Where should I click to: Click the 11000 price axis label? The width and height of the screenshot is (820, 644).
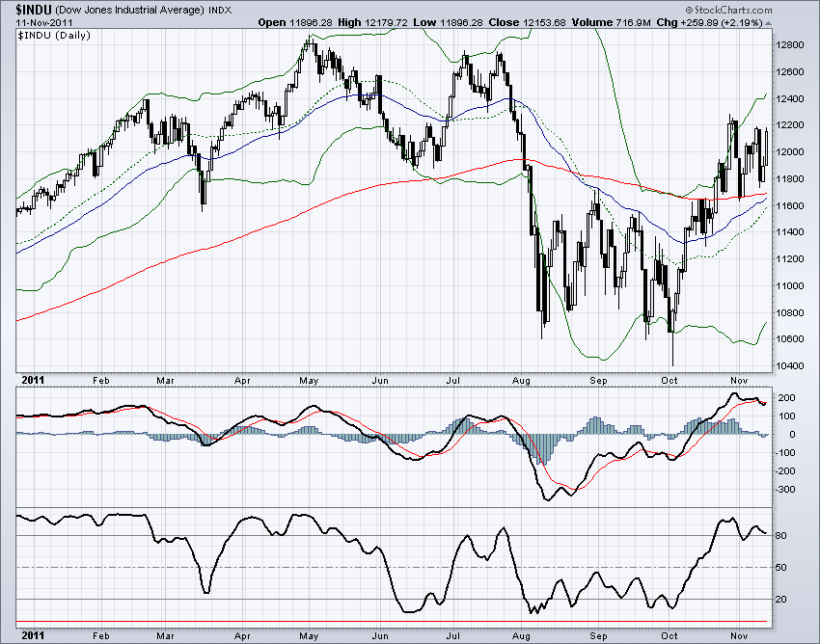click(x=789, y=286)
